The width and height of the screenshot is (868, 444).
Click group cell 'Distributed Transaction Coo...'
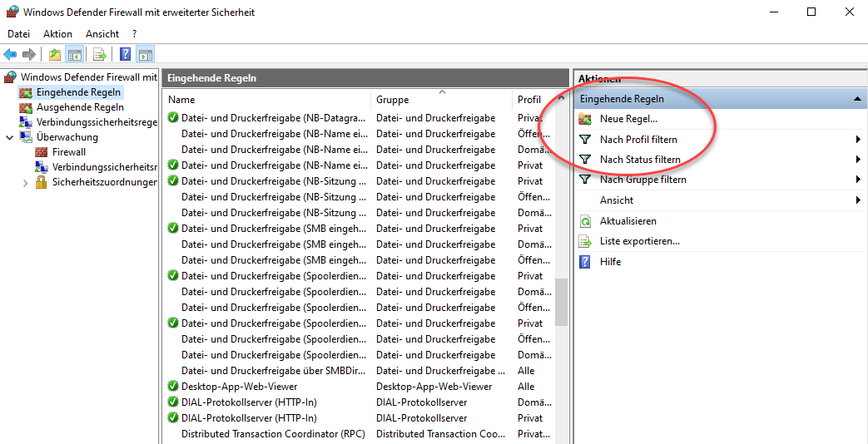[440, 434]
